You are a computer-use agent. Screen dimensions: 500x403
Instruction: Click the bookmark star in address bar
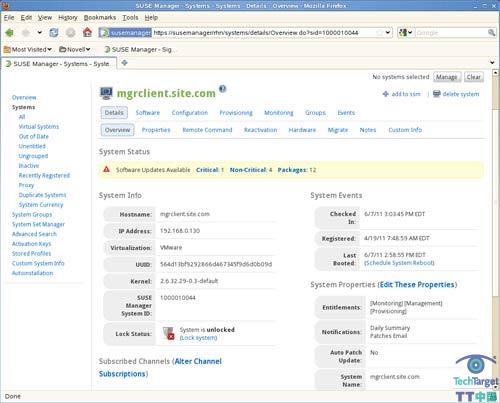coord(380,33)
